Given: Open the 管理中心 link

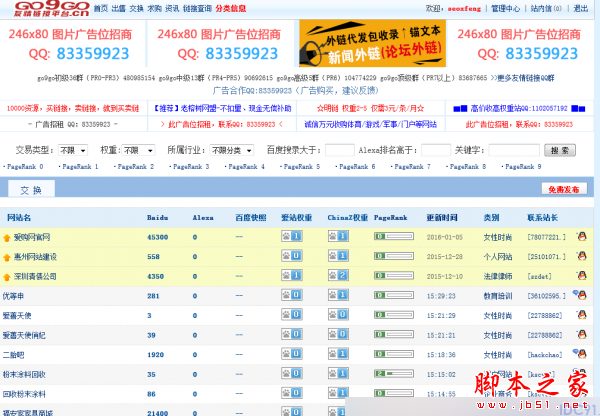Looking at the screenshot, I should 505,8.
